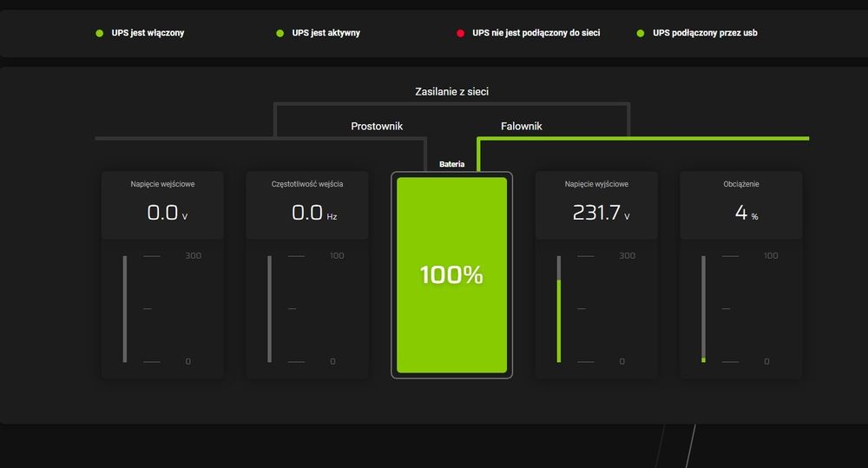Click the 'Napięcie wejściowe' heading
Image resolution: width=868 pixels, height=468 pixels.
point(163,184)
